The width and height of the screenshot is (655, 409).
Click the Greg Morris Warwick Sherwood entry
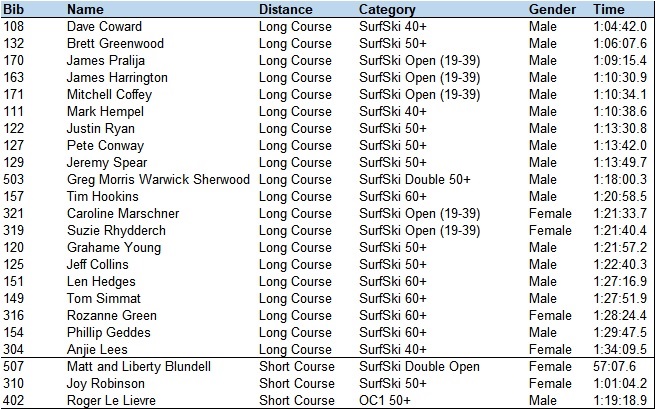click(158, 179)
